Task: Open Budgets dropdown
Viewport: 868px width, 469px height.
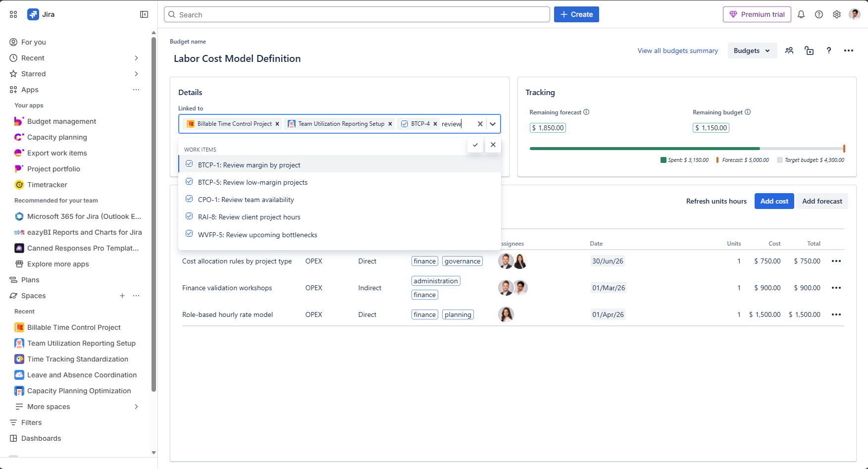Action: 752,51
